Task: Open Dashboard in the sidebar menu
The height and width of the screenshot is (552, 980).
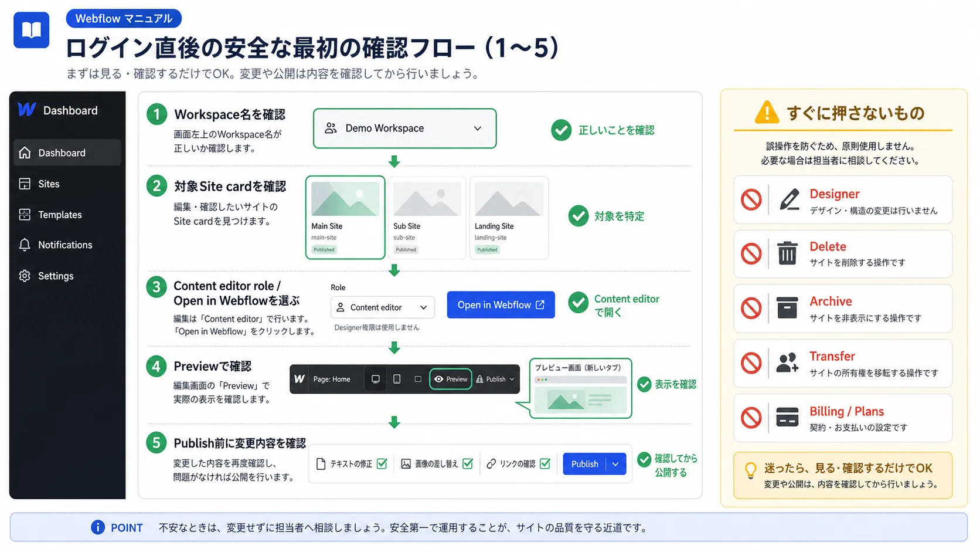Action: pyautogui.click(x=67, y=153)
